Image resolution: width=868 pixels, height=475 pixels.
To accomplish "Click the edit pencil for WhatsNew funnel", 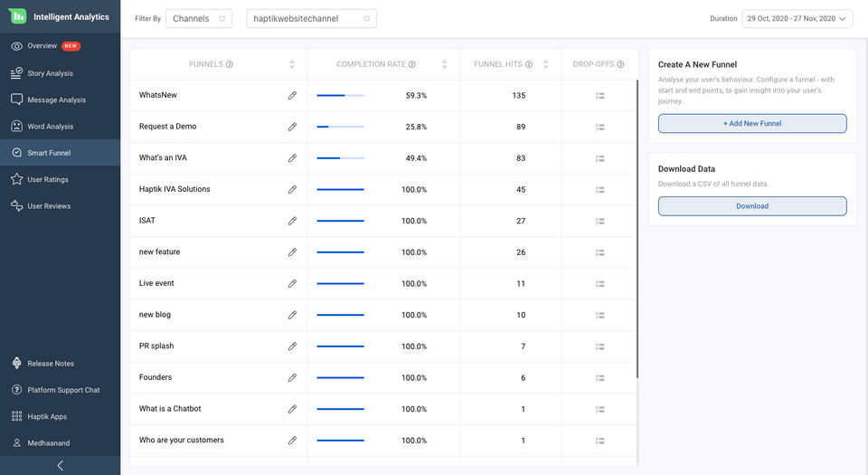I will (292, 95).
